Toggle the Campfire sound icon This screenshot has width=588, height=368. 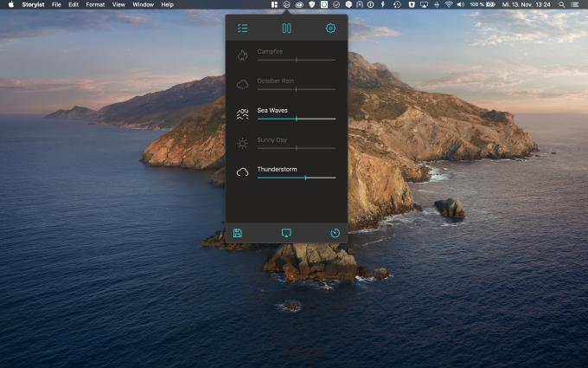coord(243,55)
